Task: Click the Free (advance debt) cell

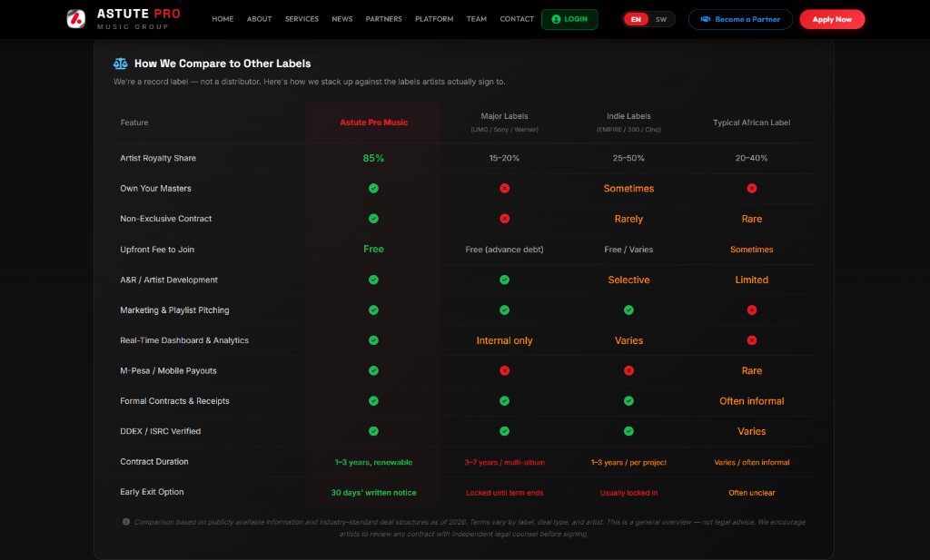Action: 504,250
